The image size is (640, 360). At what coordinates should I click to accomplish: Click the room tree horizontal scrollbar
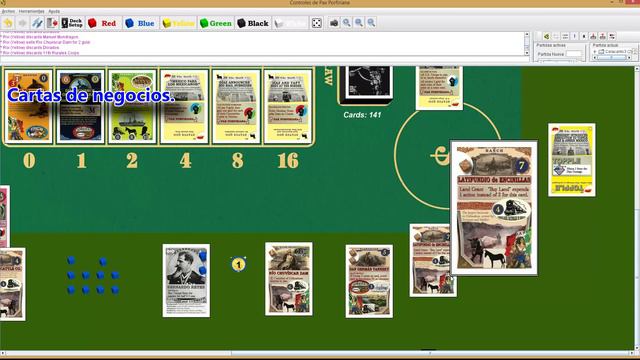point(613,58)
